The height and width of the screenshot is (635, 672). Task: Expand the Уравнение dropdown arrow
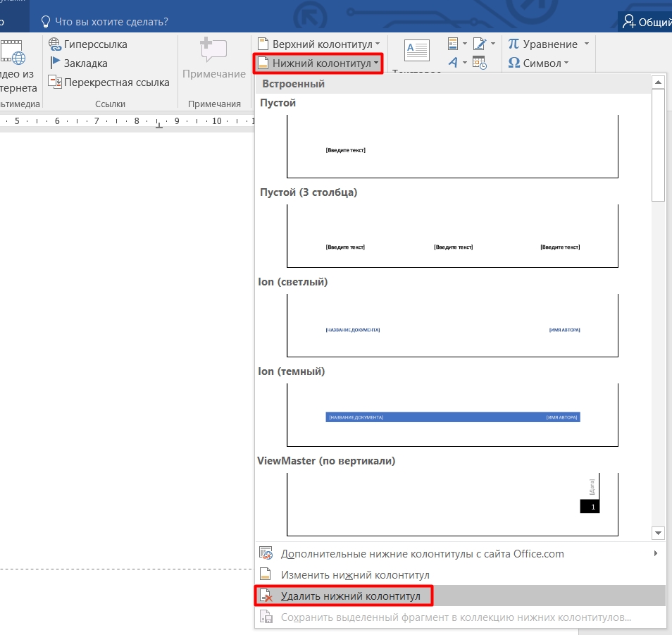pyautogui.click(x=586, y=44)
